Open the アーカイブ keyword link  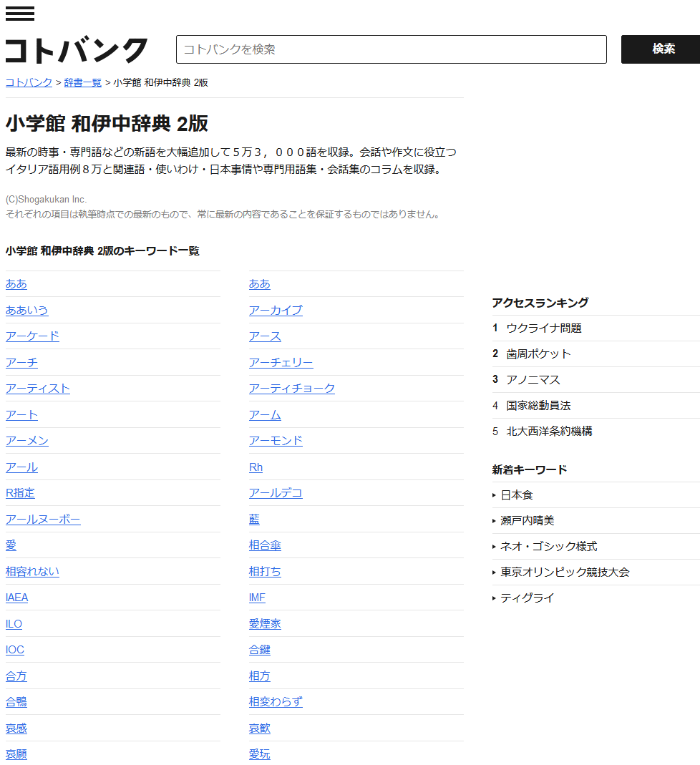(276, 311)
